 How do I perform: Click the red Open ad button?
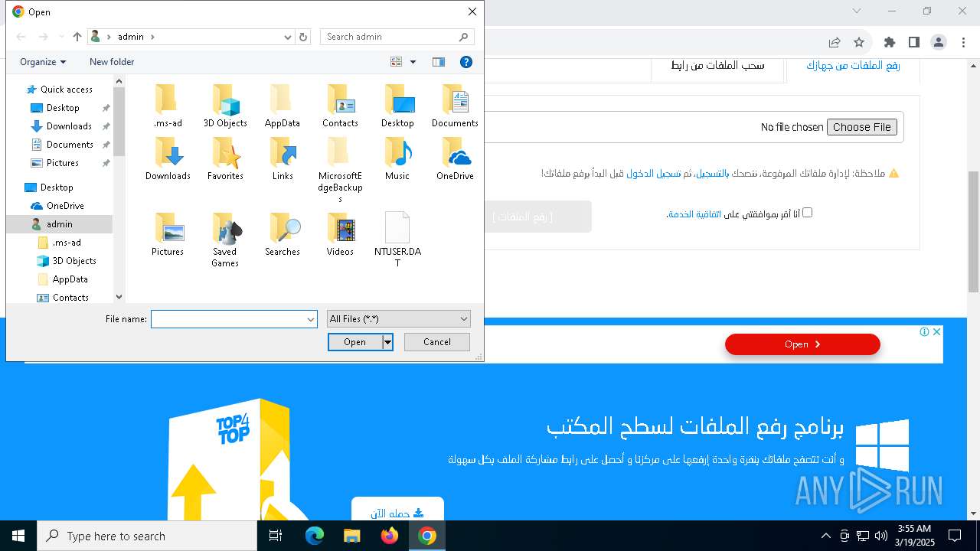coord(802,344)
